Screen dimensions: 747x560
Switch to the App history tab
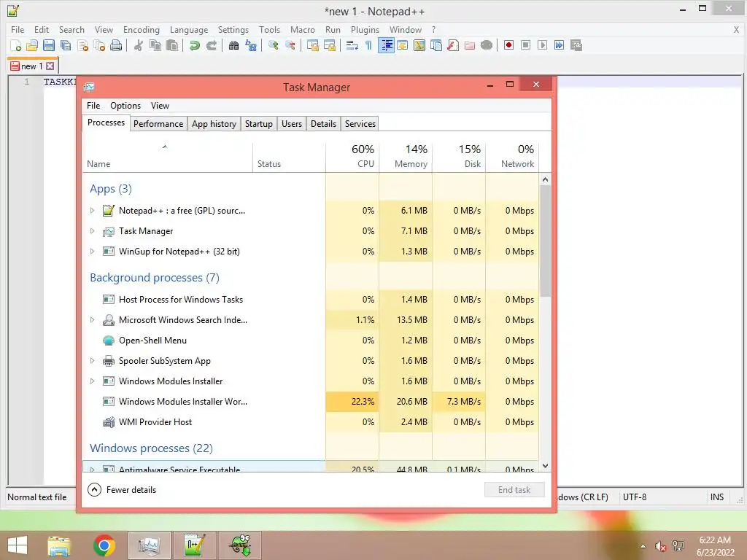[x=214, y=124]
